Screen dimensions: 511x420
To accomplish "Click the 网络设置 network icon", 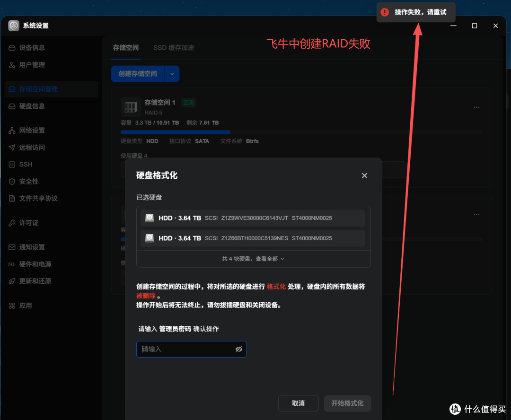I will click(12, 131).
